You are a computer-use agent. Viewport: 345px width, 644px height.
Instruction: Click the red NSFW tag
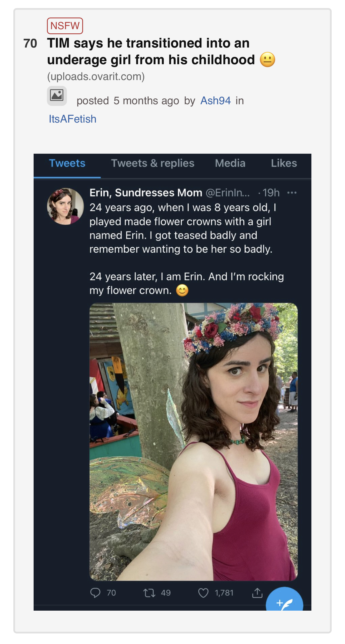pyautogui.click(x=65, y=26)
